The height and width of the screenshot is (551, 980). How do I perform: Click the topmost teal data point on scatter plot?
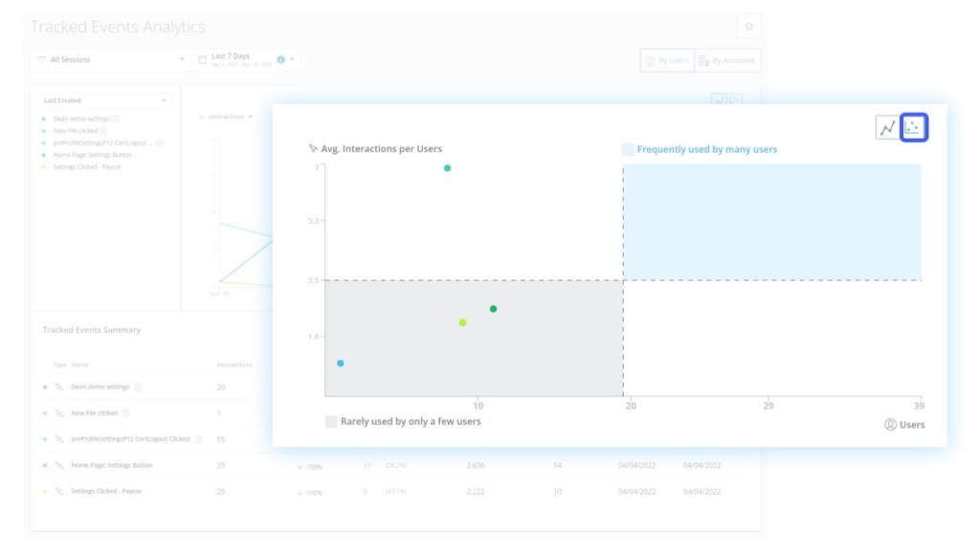click(x=447, y=168)
